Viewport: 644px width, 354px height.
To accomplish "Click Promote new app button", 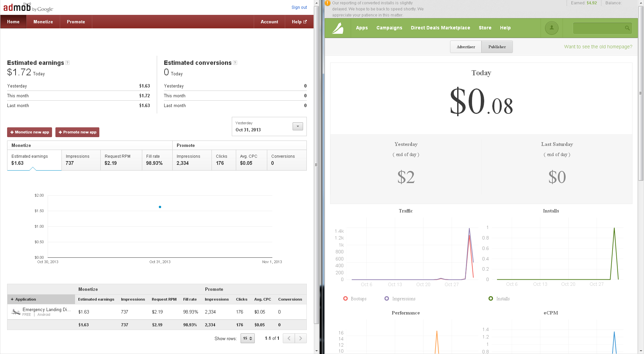I will (77, 132).
